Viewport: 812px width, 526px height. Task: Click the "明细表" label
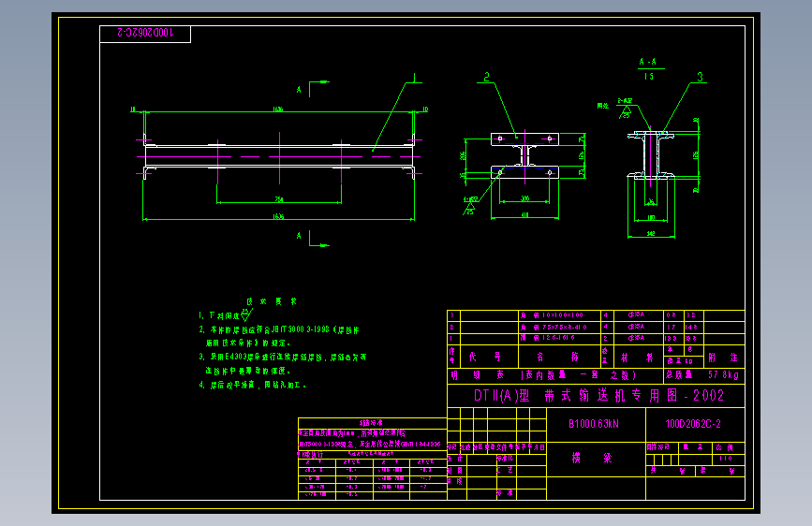click(x=477, y=374)
